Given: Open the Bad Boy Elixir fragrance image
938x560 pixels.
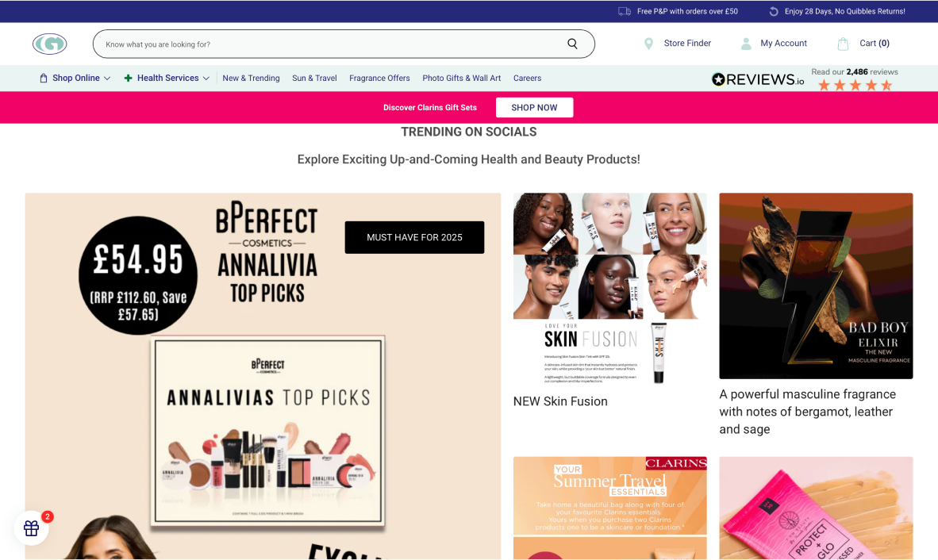Looking at the screenshot, I should (x=816, y=286).
